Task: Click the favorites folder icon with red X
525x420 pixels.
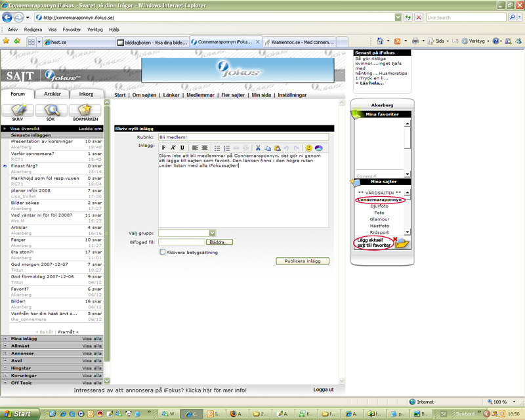Action: [x=402, y=242]
